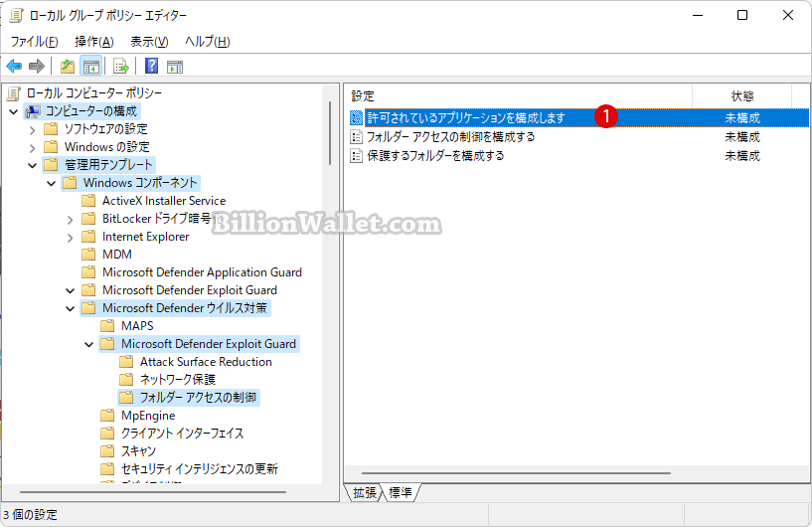Click the policy icon beside フォルダー アクセスの制御を構成する
Image resolution: width=812 pixels, height=527 pixels.
[356, 137]
